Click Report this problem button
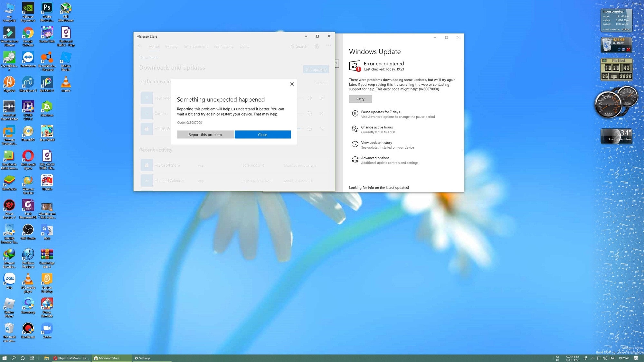The image size is (644, 362). [x=205, y=135]
